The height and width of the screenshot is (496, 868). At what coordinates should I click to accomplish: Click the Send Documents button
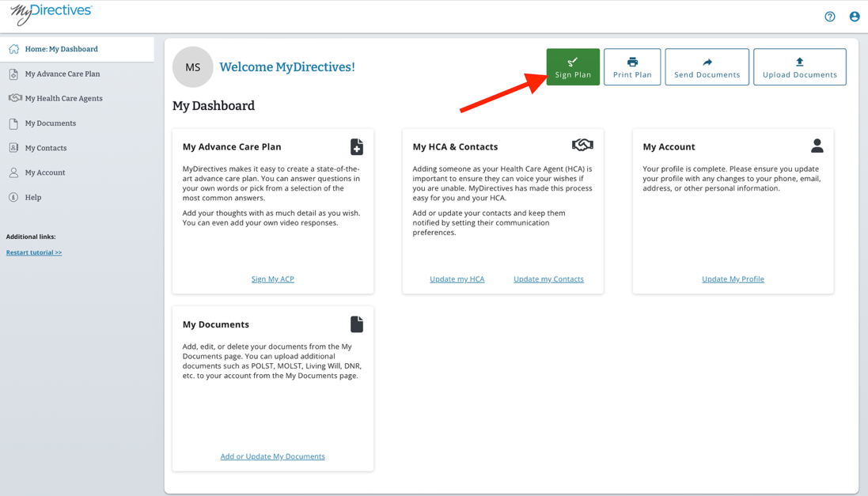(x=707, y=67)
